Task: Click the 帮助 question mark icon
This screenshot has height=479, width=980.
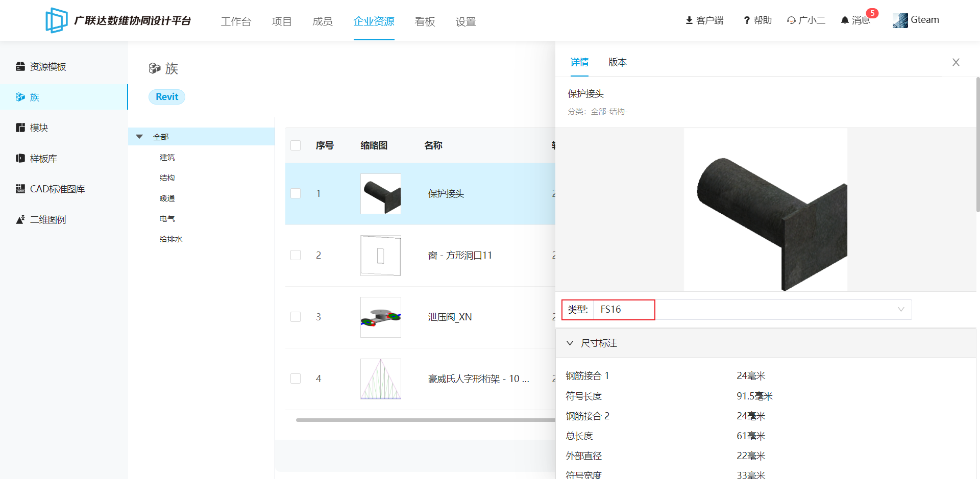Action: click(747, 20)
